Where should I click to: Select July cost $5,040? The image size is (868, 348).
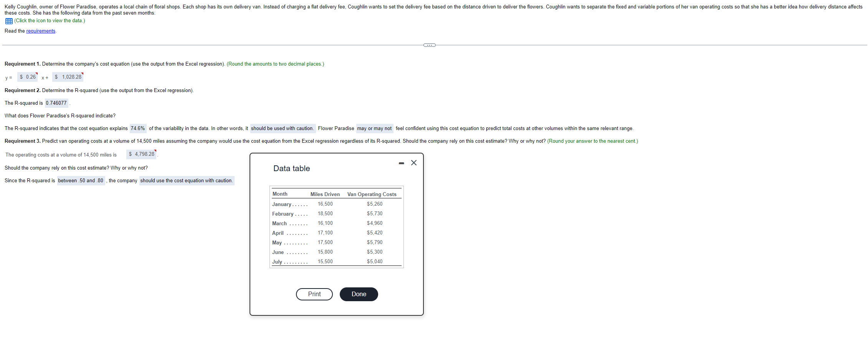tap(375, 262)
